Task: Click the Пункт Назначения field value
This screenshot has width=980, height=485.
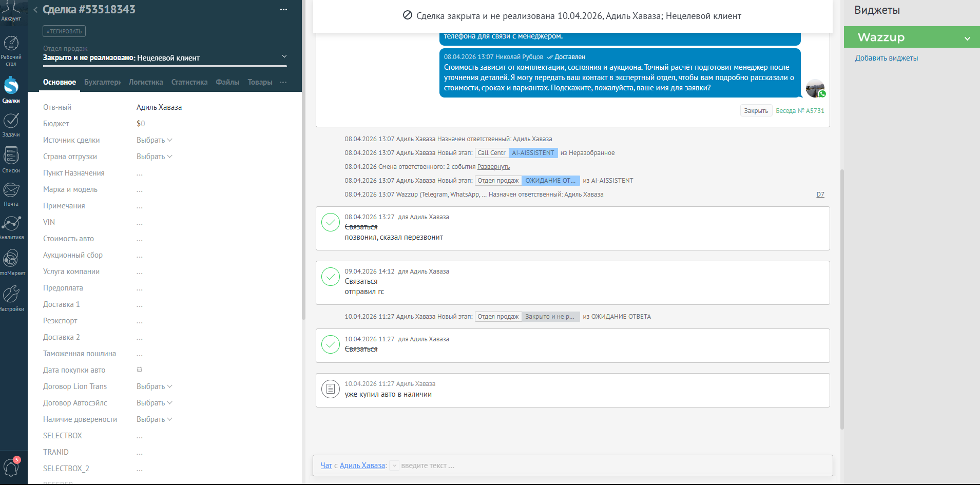Action: coord(140,173)
